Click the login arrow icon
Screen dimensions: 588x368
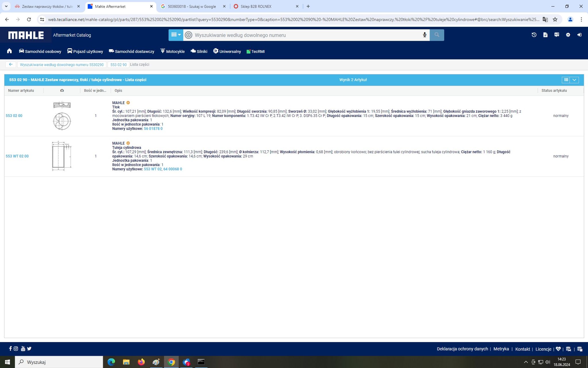tap(579, 35)
